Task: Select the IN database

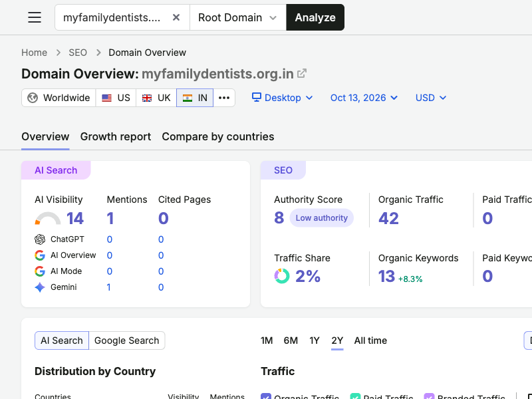Action: [x=195, y=98]
